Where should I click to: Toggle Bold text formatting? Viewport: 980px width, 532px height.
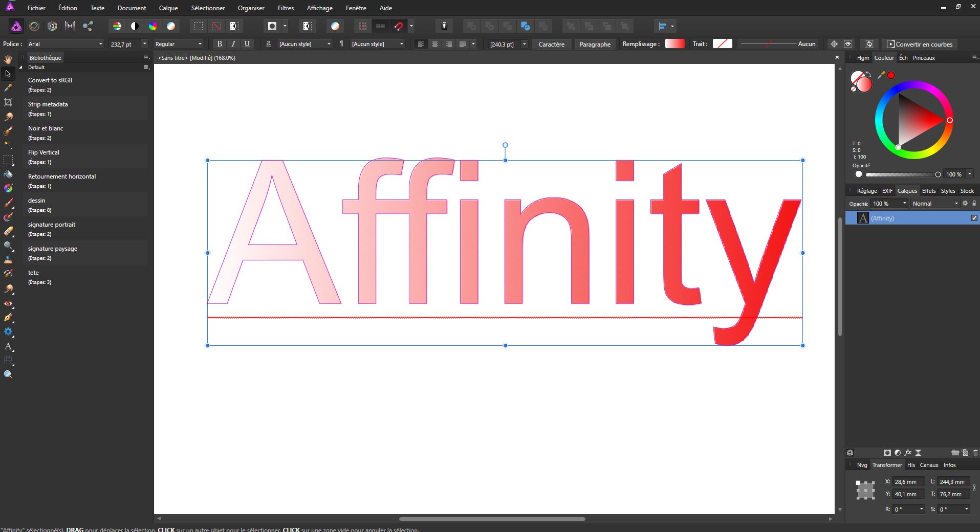220,44
